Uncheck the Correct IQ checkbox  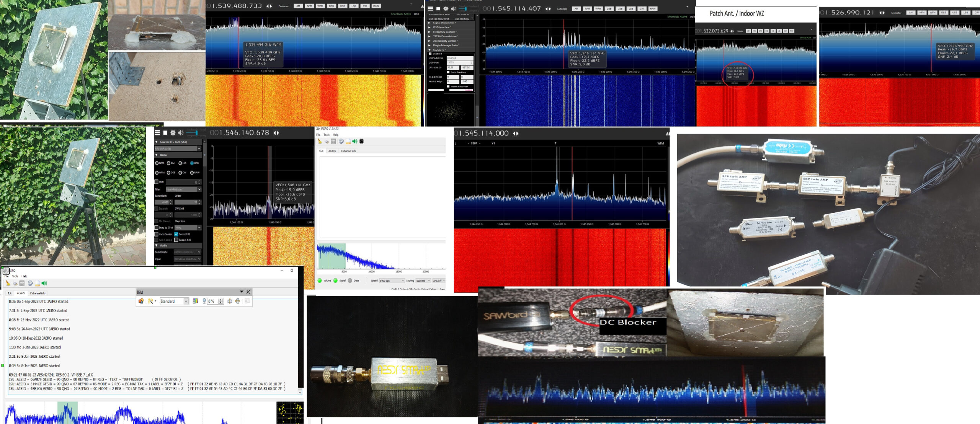(176, 234)
